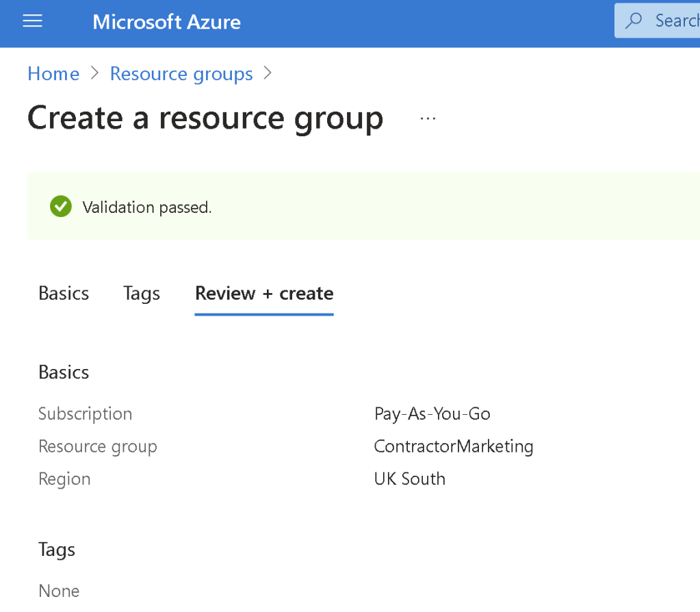Click the green validation checkmark icon

[x=61, y=206]
